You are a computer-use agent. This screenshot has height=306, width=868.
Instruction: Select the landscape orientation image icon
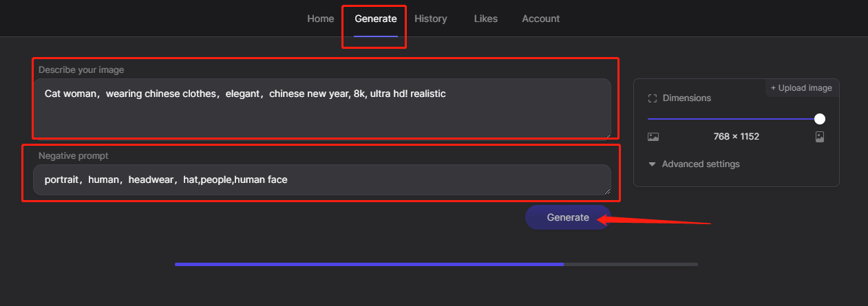[x=653, y=137]
